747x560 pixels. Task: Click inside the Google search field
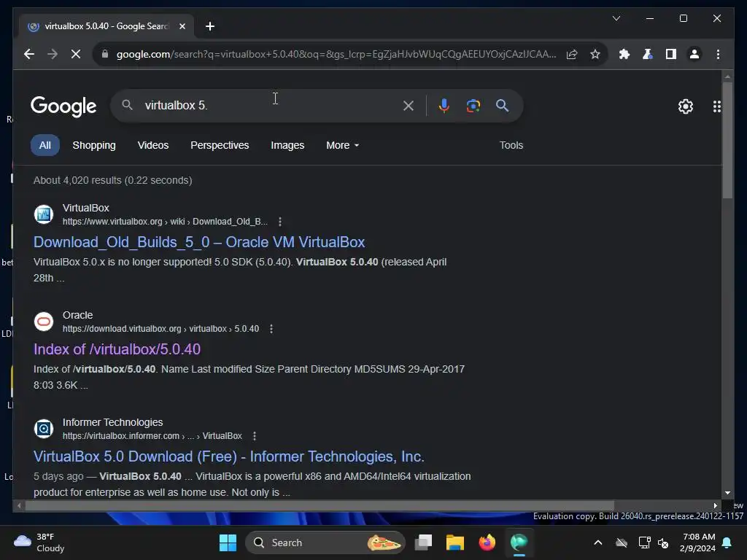pos(271,106)
